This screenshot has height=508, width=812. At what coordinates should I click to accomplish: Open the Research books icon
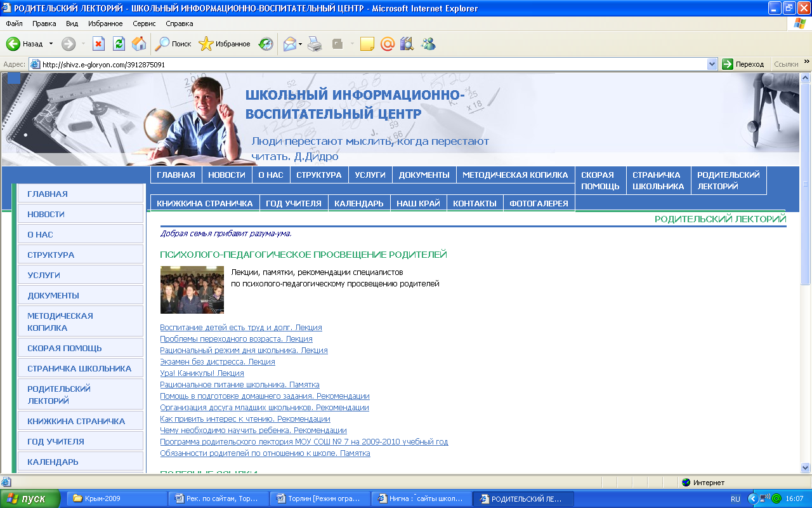pyautogui.click(x=407, y=44)
